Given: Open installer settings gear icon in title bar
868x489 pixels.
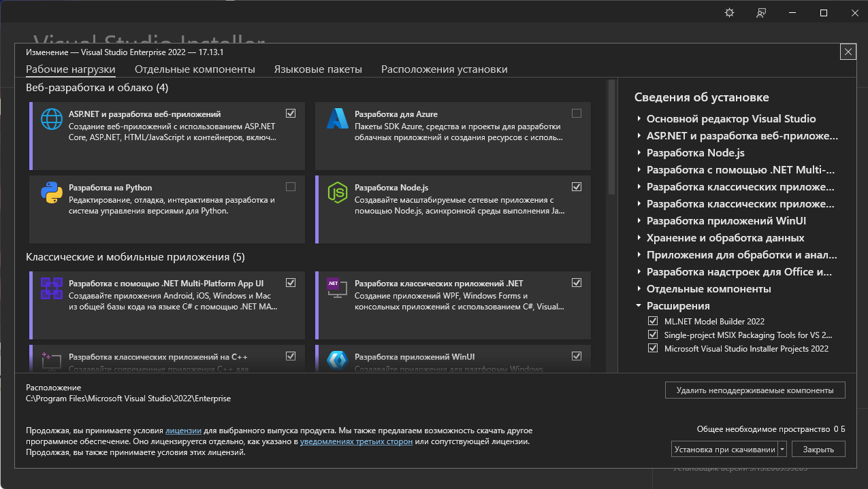Looking at the screenshot, I should 730,13.
